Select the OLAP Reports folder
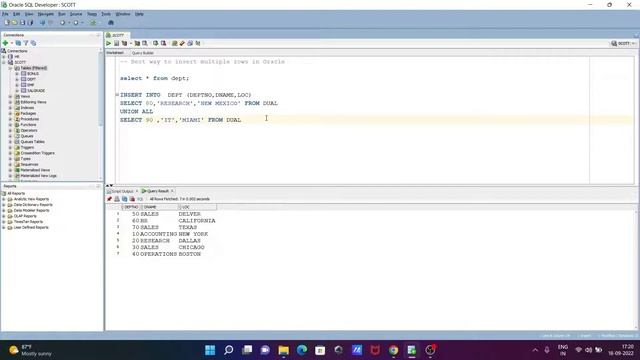The image size is (640, 360). pos(25,216)
